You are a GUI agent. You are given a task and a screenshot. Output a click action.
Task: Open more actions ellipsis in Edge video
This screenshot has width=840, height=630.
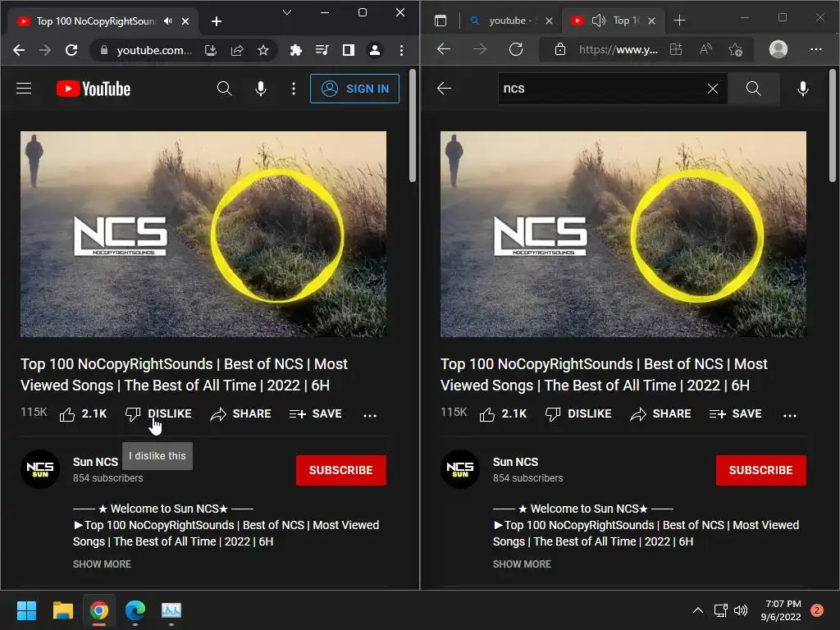click(x=790, y=414)
